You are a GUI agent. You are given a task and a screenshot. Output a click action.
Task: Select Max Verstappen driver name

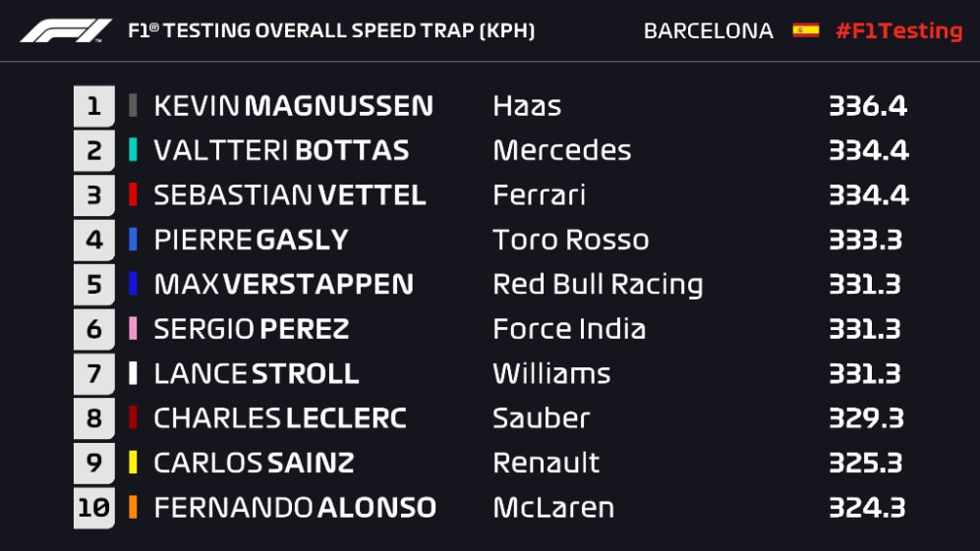(283, 285)
